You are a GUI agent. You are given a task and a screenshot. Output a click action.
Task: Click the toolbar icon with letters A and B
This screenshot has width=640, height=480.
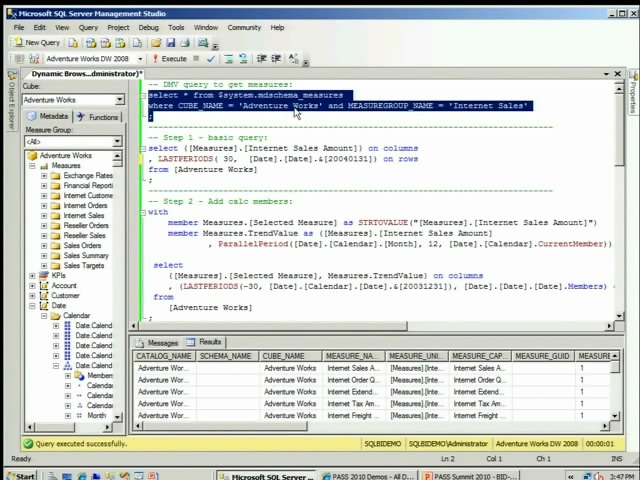pos(293,59)
